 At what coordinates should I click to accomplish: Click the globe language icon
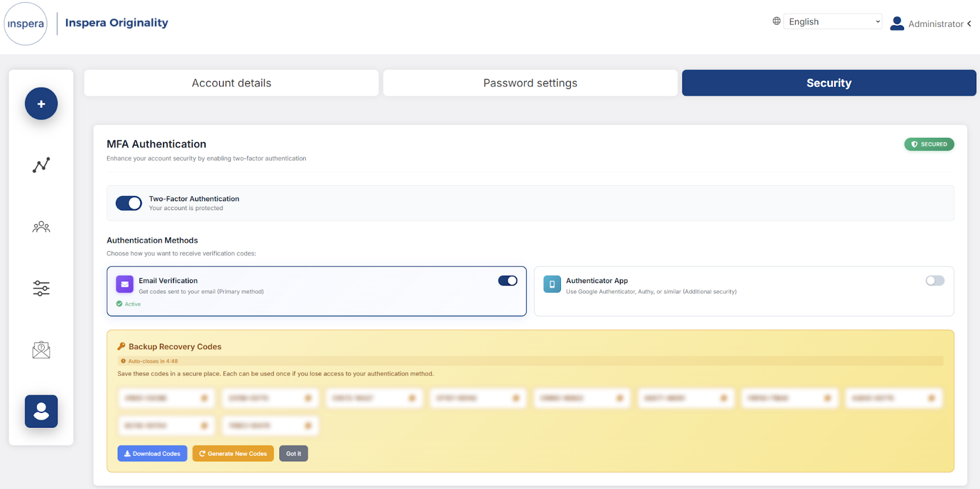pyautogui.click(x=777, y=21)
